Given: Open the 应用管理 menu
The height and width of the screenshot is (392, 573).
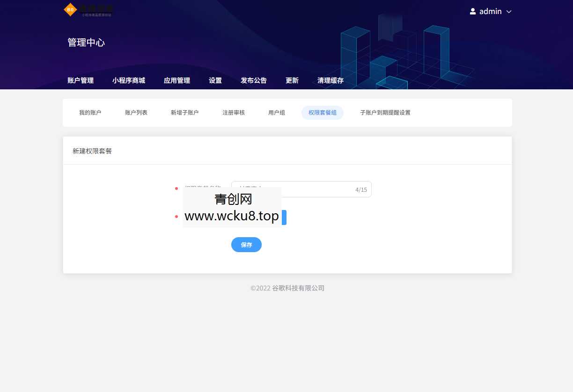Looking at the screenshot, I should tap(177, 80).
